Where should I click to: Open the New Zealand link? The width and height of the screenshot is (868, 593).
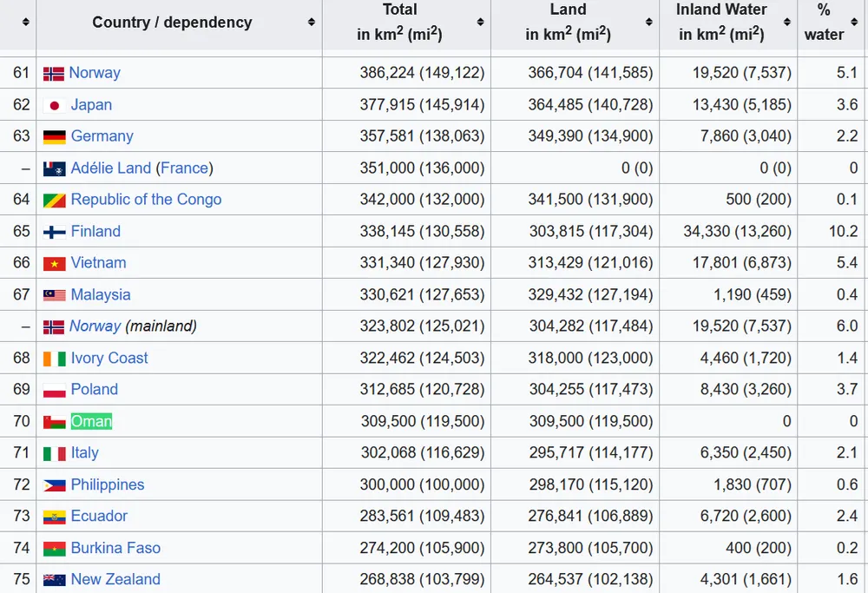[115, 580]
